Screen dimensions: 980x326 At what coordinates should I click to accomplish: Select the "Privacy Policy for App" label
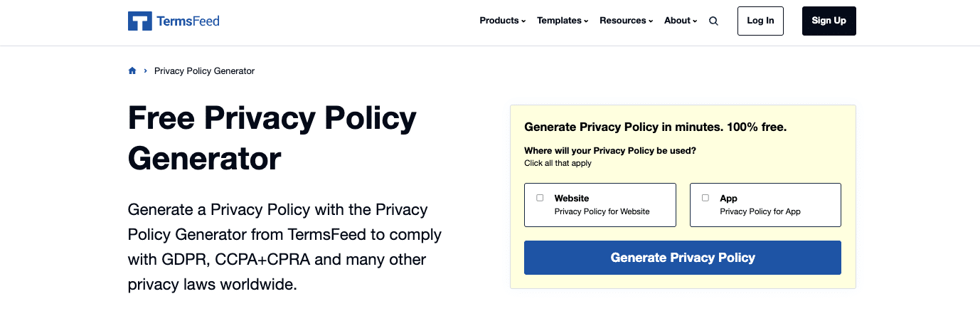click(x=760, y=211)
